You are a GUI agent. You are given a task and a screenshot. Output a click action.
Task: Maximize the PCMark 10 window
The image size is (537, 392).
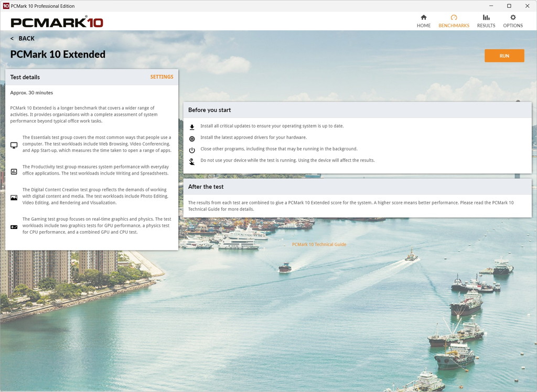[509, 6]
